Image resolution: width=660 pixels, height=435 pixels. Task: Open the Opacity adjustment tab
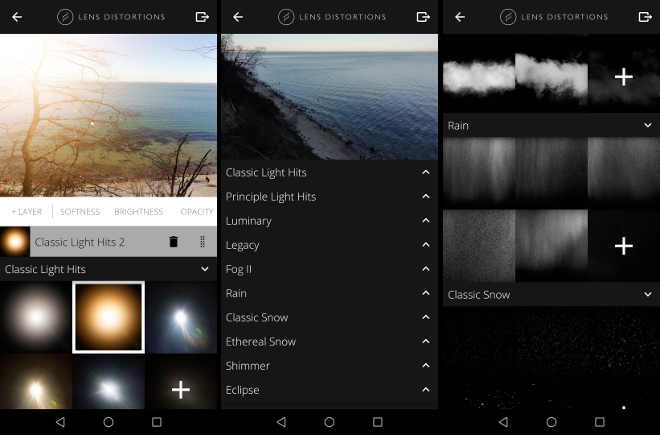coord(197,212)
